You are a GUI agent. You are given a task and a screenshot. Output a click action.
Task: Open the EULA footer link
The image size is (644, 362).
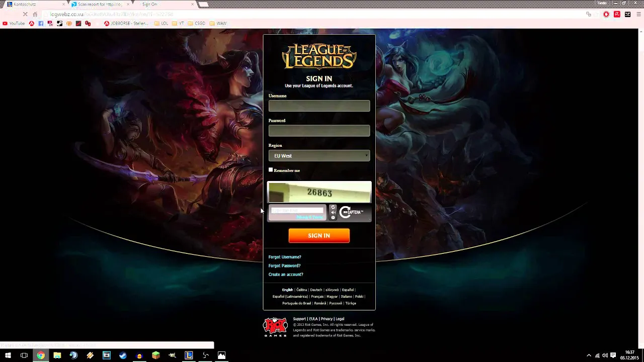pyautogui.click(x=313, y=319)
